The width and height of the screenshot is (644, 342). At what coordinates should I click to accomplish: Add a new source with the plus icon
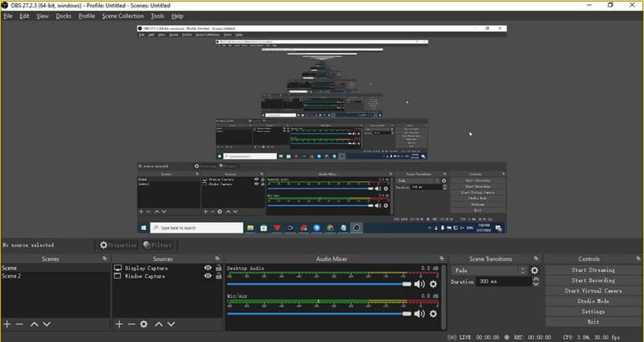point(119,324)
